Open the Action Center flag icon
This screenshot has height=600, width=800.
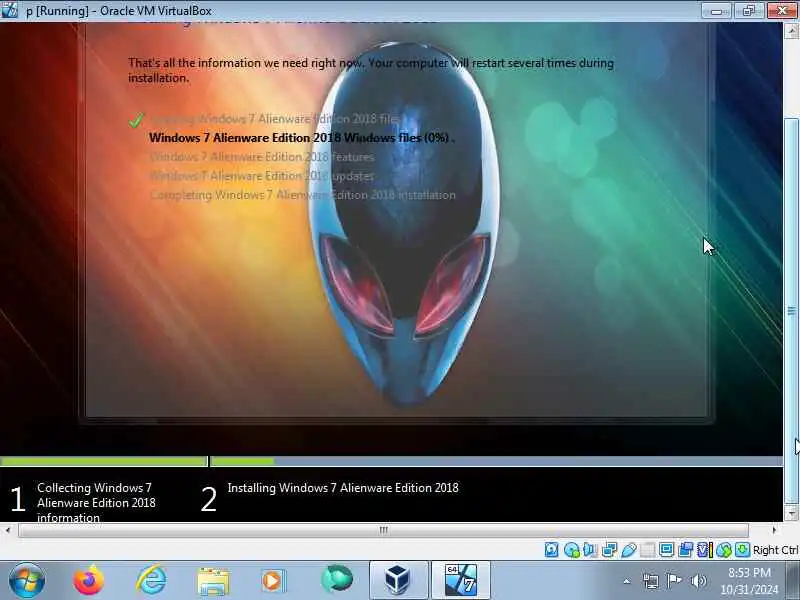[x=674, y=581]
